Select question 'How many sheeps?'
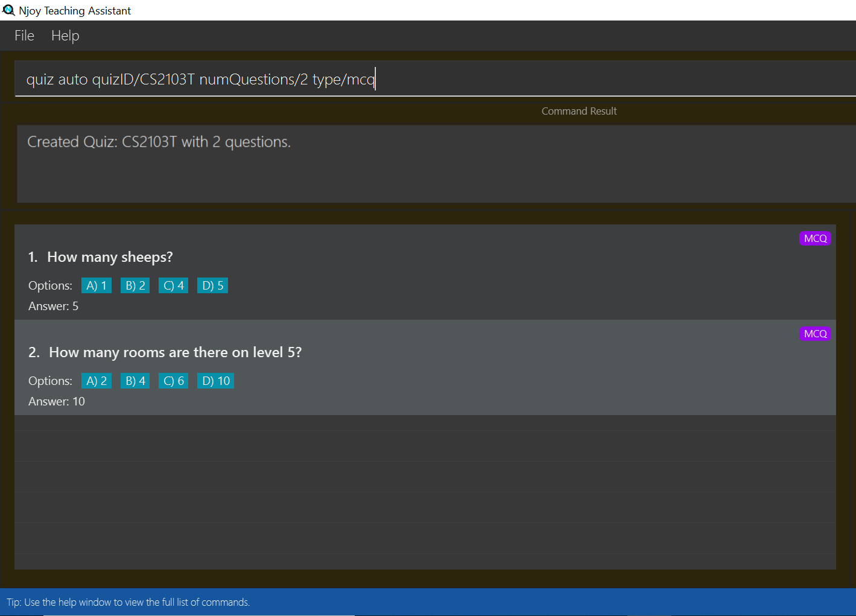This screenshot has width=856, height=616. 110,257
